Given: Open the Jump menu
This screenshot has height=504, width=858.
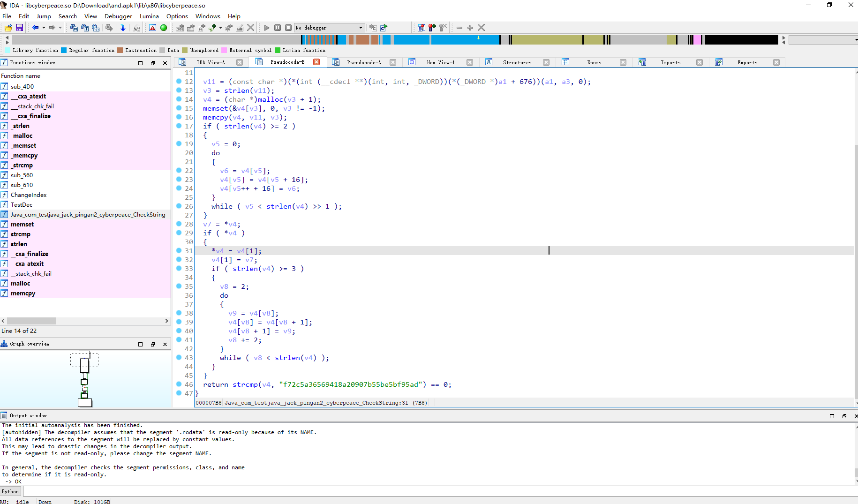Looking at the screenshot, I should (x=44, y=16).
